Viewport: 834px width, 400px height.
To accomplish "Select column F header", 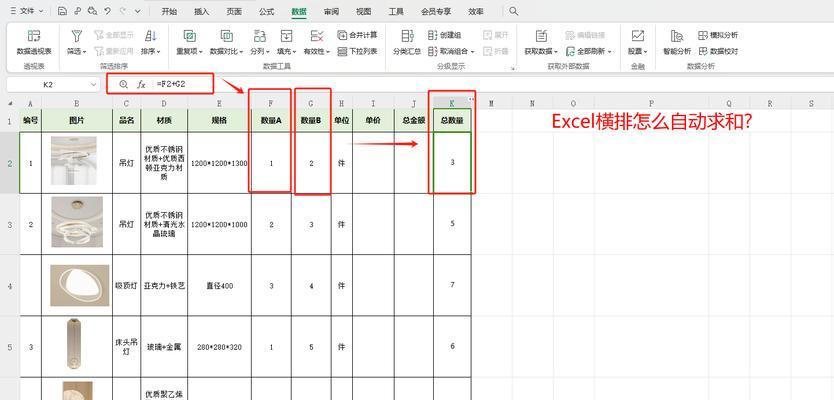I will pos(271,104).
